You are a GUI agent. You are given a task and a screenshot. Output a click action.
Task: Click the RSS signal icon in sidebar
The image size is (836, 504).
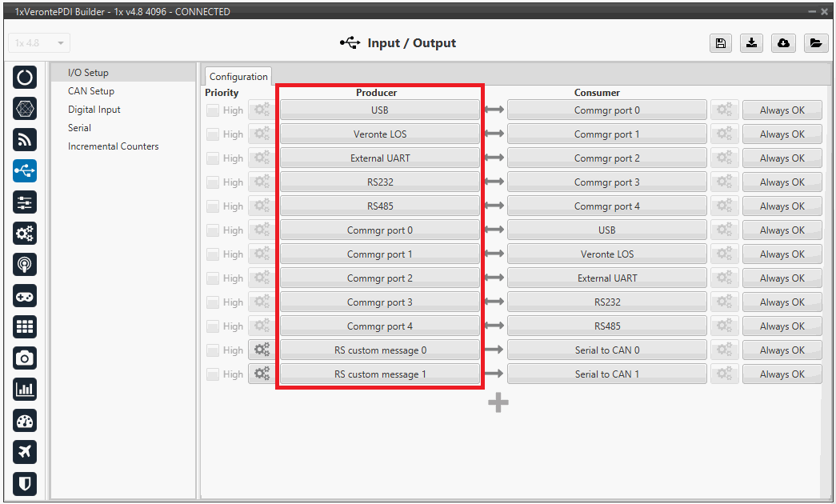coord(25,140)
